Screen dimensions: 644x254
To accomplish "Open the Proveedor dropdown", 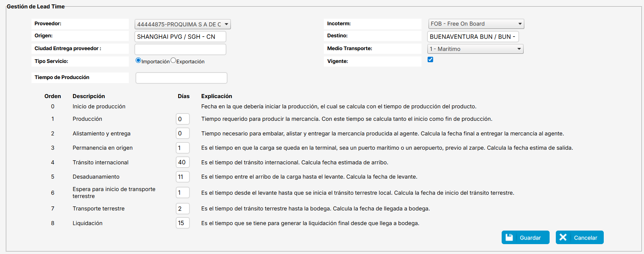I will [x=183, y=24].
